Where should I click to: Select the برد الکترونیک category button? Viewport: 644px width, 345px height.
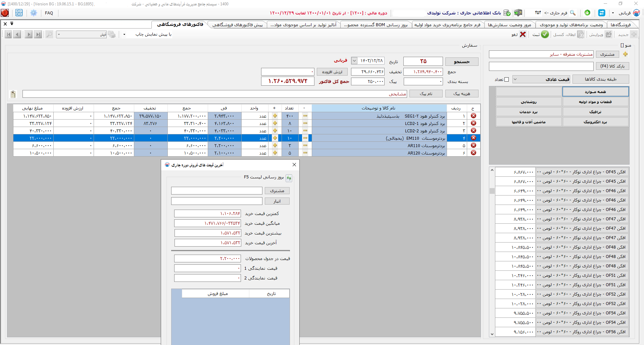click(595, 122)
